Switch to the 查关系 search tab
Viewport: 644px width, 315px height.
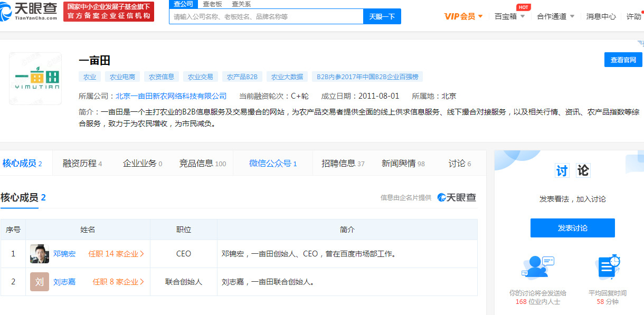pyautogui.click(x=241, y=4)
